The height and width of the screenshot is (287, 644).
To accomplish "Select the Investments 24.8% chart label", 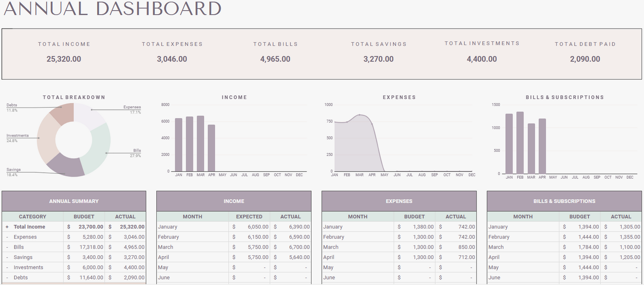I will (x=17, y=138).
